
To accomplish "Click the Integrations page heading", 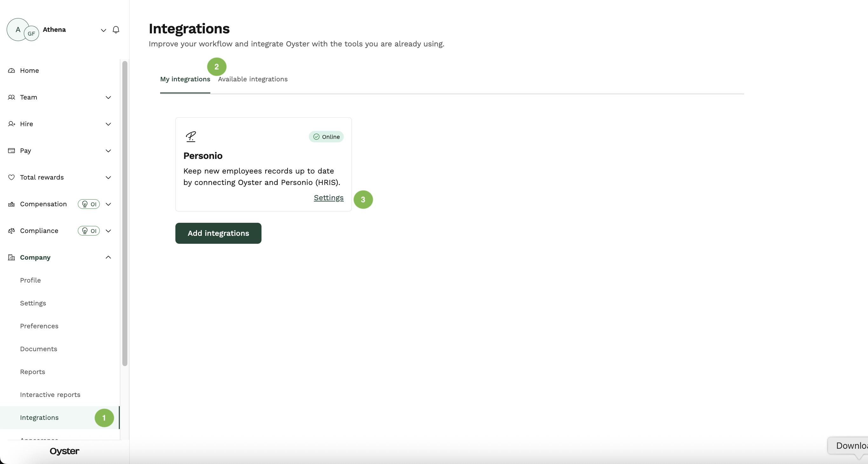I will 189,29.
